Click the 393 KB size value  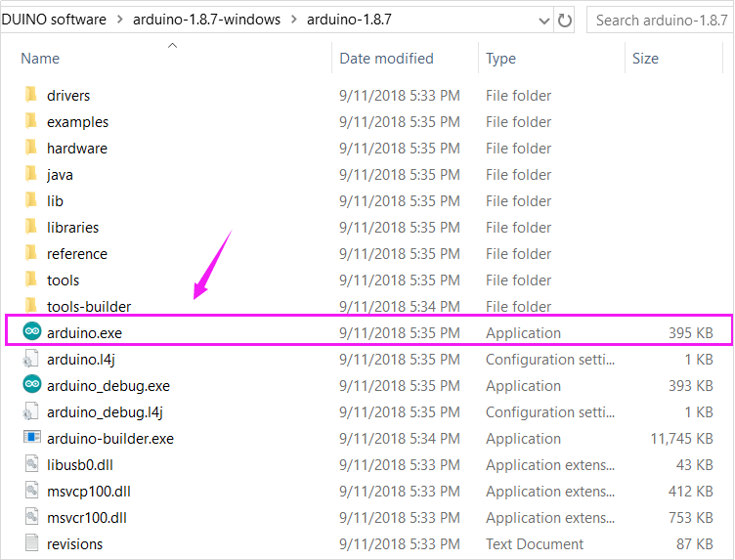[x=690, y=386]
